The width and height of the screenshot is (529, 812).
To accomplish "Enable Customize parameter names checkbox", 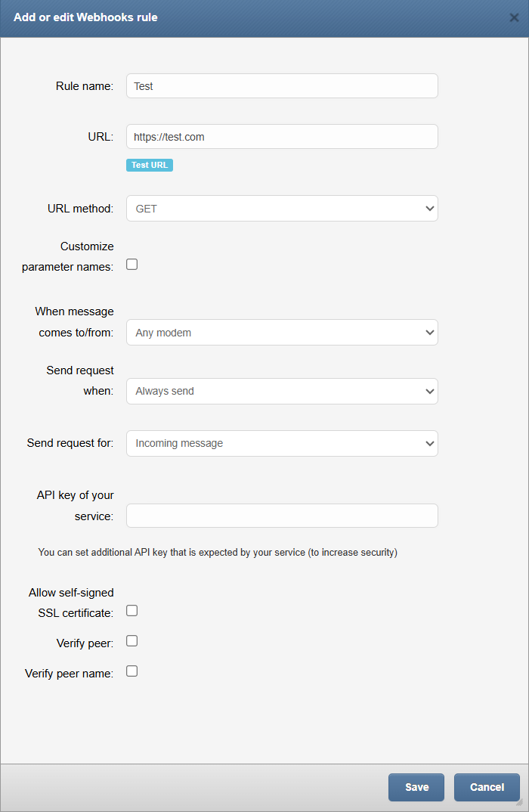I will click(x=131, y=265).
